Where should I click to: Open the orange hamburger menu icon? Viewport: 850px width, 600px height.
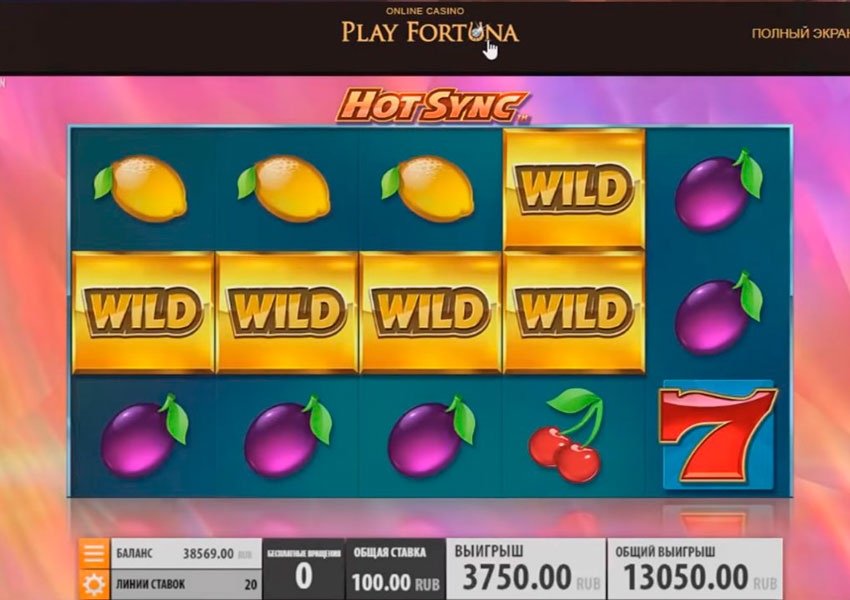94,553
